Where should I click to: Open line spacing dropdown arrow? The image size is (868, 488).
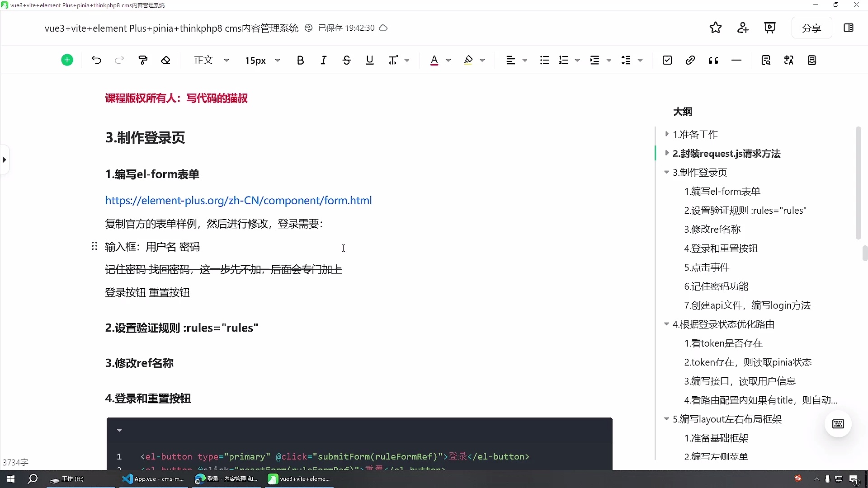640,60
